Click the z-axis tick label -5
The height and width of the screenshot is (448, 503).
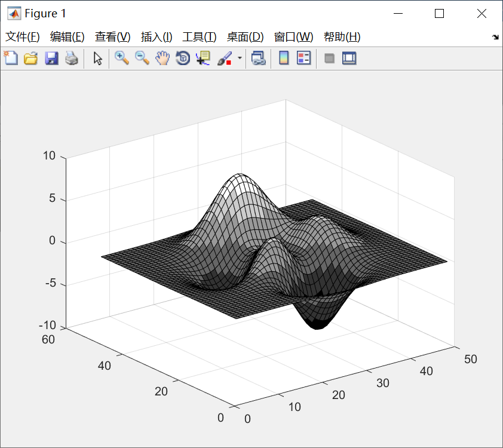pyautogui.click(x=51, y=283)
